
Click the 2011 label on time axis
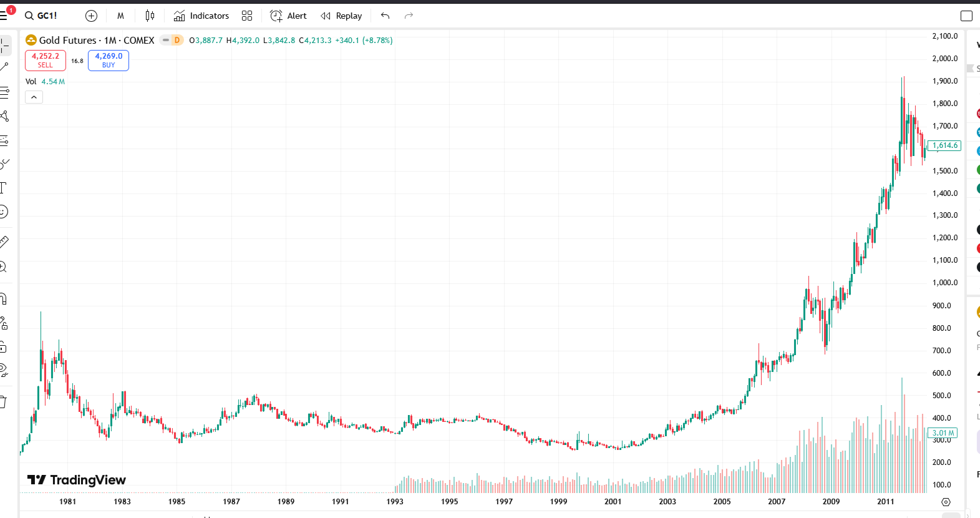[885, 502]
